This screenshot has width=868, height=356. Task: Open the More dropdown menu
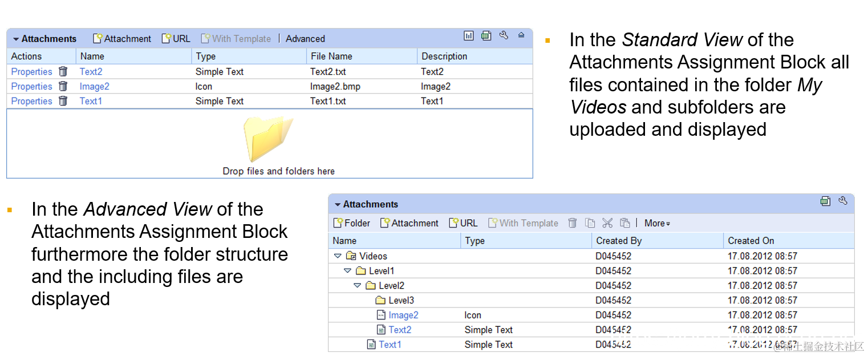[x=657, y=224]
